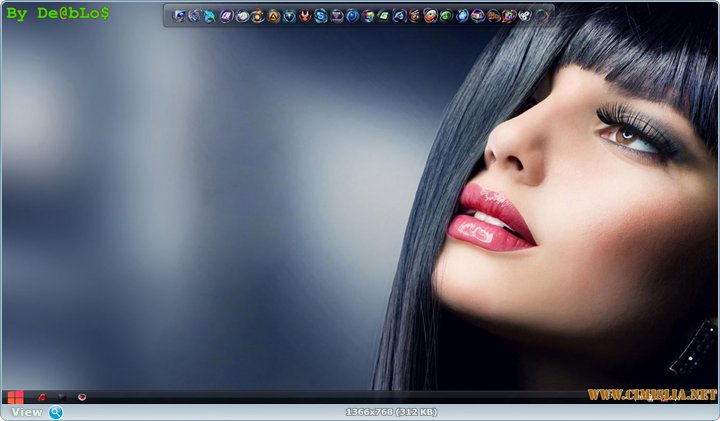Click the View label in the bottom bar
Image resolution: width=720 pixels, height=421 pixels.
coord(26,412)
